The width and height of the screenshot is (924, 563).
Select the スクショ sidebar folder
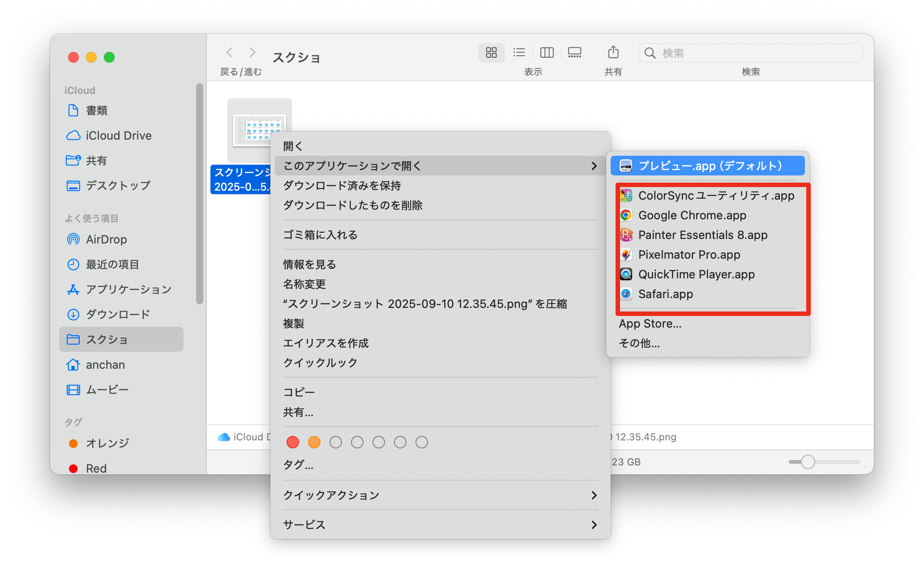121,339
